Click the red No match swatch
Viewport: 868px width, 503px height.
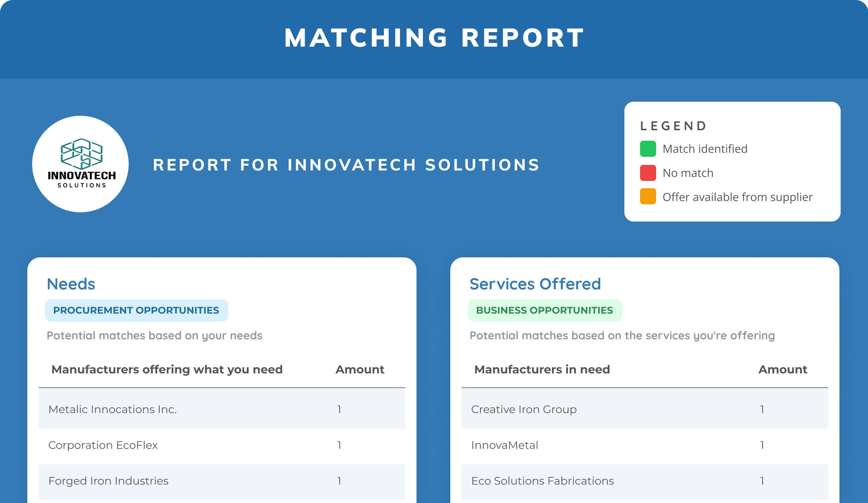click(648, 173)
